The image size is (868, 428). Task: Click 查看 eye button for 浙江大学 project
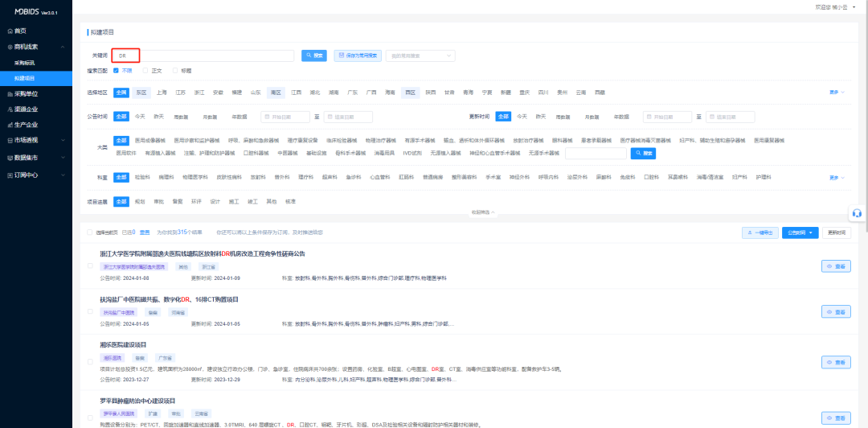836,266
